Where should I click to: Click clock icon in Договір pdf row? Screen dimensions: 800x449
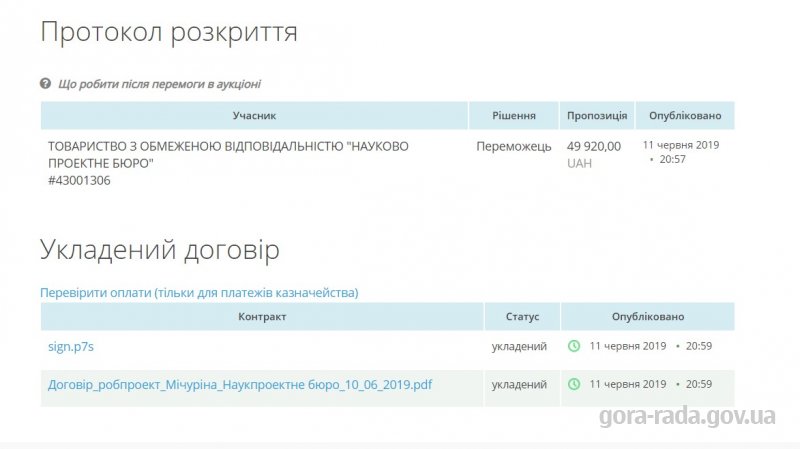click(574, 384)
